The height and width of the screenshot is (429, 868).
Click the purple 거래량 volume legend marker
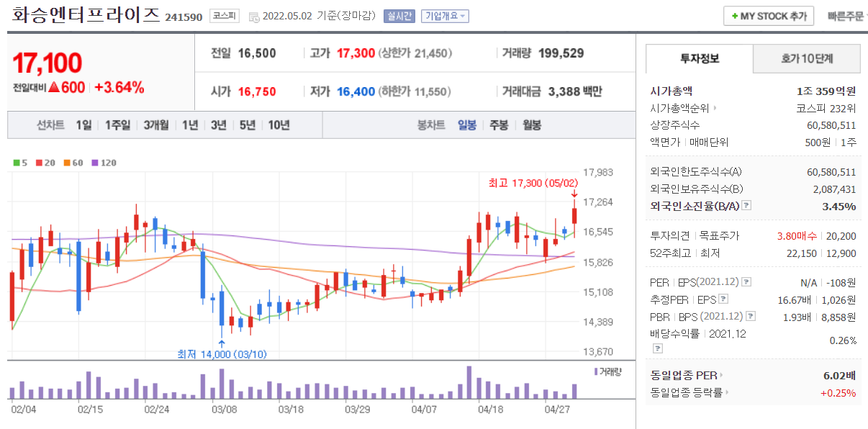click(x=595, y=371)
